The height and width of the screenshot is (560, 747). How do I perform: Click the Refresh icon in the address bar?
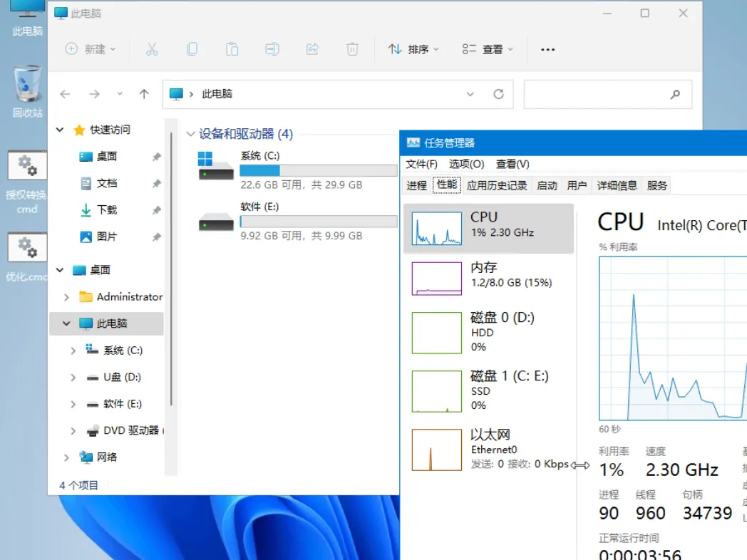coord(498,93)
